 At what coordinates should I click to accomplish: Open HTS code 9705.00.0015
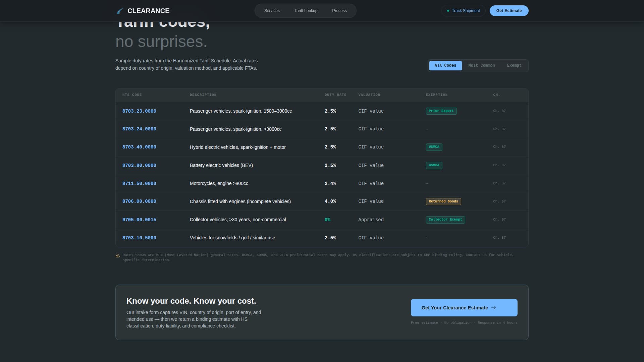[139, 220]
